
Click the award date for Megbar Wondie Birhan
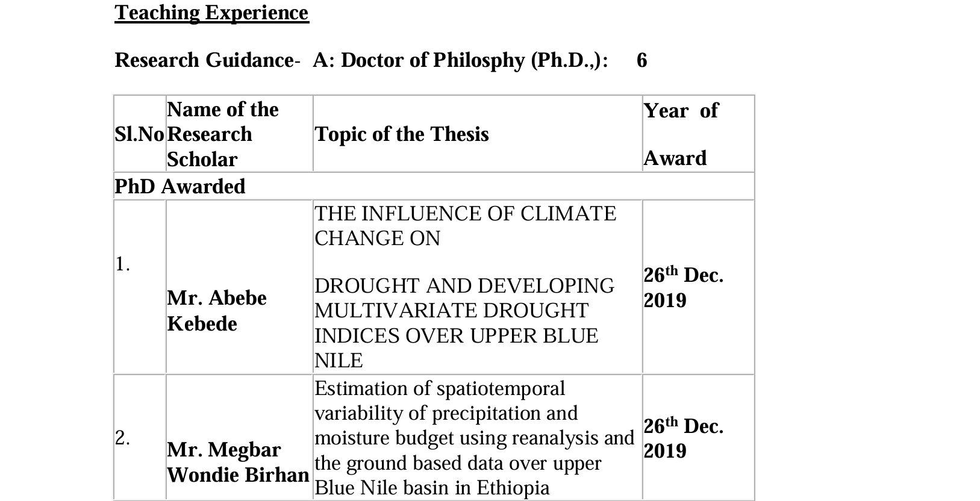tap(683, 438)
